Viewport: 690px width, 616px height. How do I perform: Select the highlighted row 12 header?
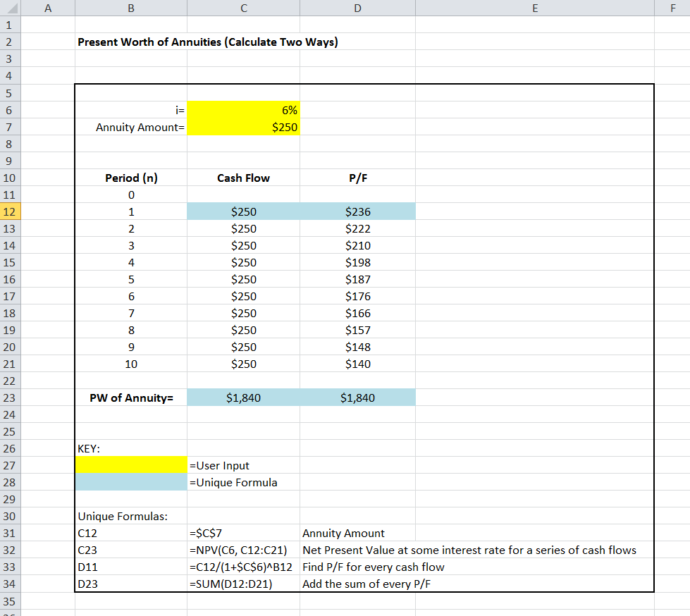(11, 211)
